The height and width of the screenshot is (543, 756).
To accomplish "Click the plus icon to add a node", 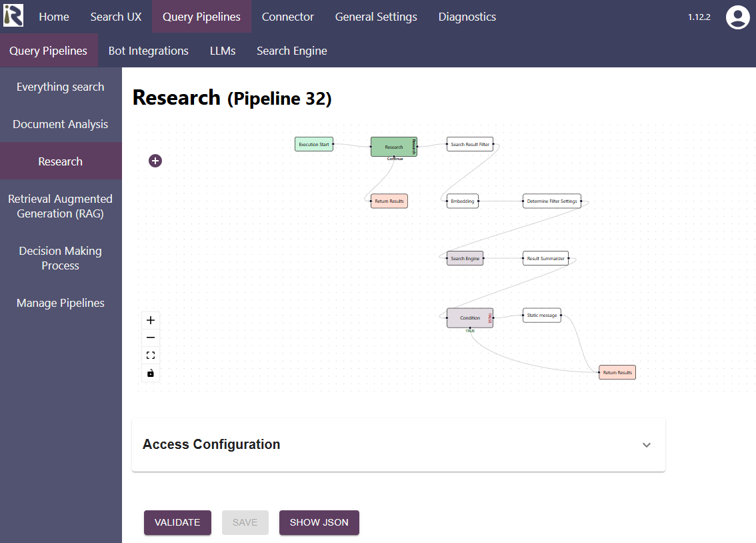I will 155,161.
